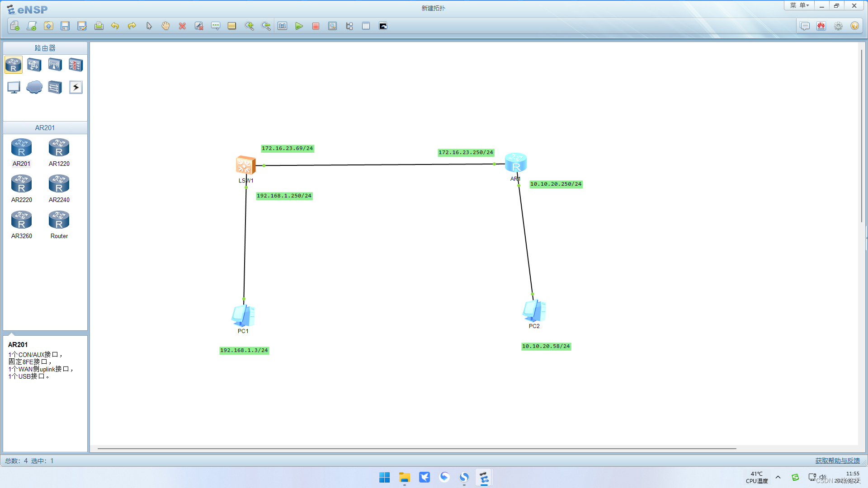Click the zoom in magnifier icon

[x=249, y=26]
